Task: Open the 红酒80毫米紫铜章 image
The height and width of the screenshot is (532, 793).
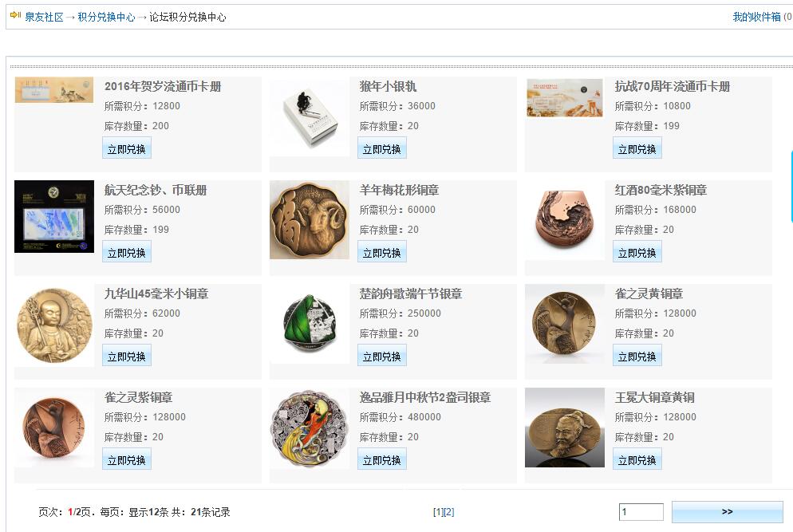Action: point(565,220)
